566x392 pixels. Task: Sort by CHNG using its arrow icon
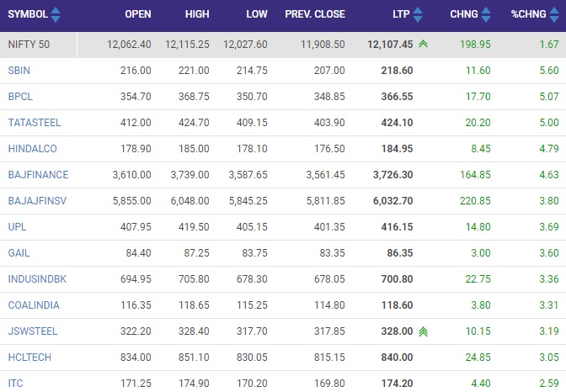(486, 14)
